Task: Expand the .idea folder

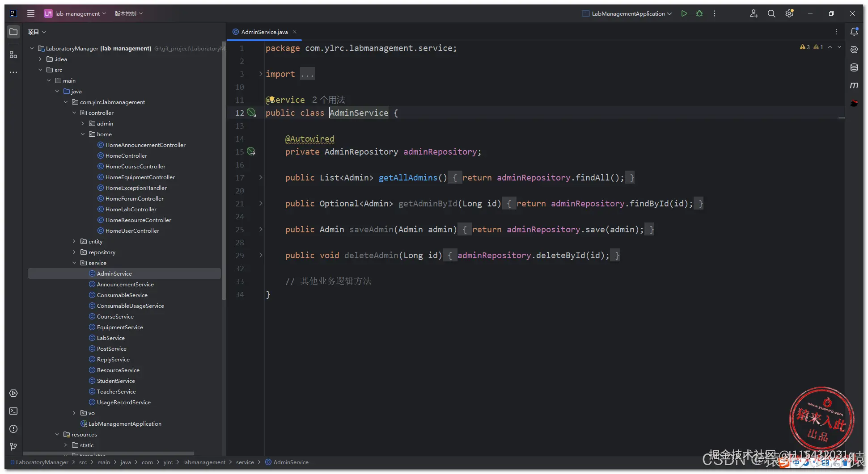Action: point(40,59)
